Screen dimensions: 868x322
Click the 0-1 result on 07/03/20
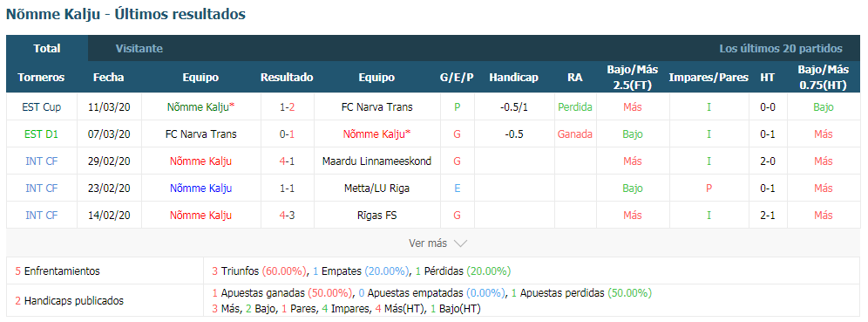[287, 134]
